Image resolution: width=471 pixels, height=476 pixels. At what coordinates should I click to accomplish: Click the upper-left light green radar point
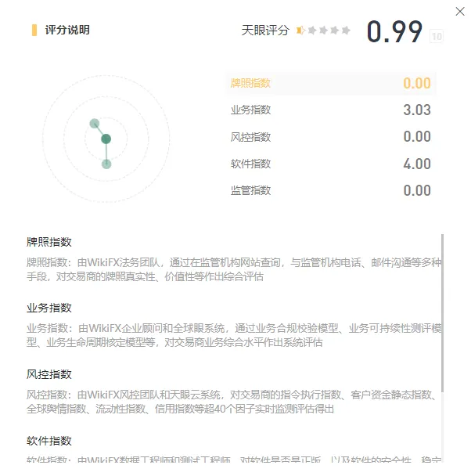(x=95, y=123)
